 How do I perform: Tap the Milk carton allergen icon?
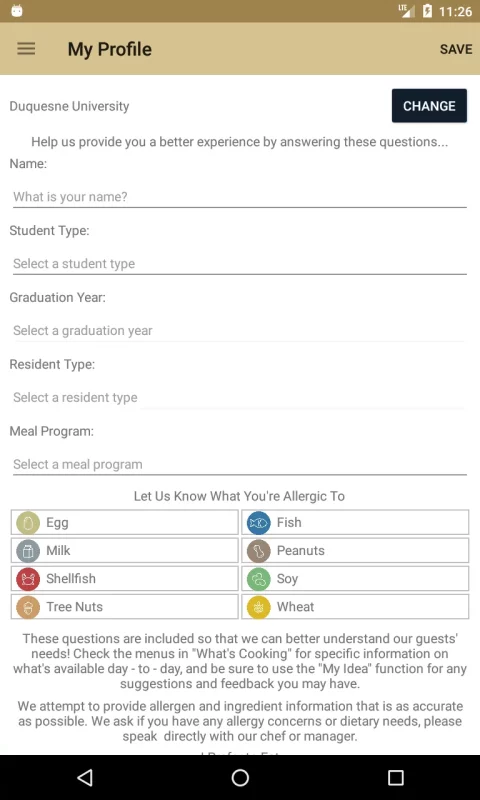tap(28, 551)
